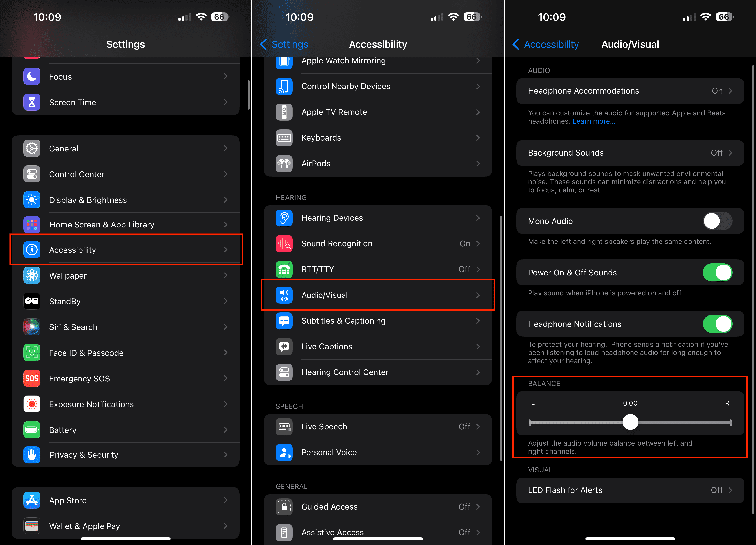Tap the RTT/TTY telephone icon
The width and height of the screenshot is (756, 545).
coord(284,269)
